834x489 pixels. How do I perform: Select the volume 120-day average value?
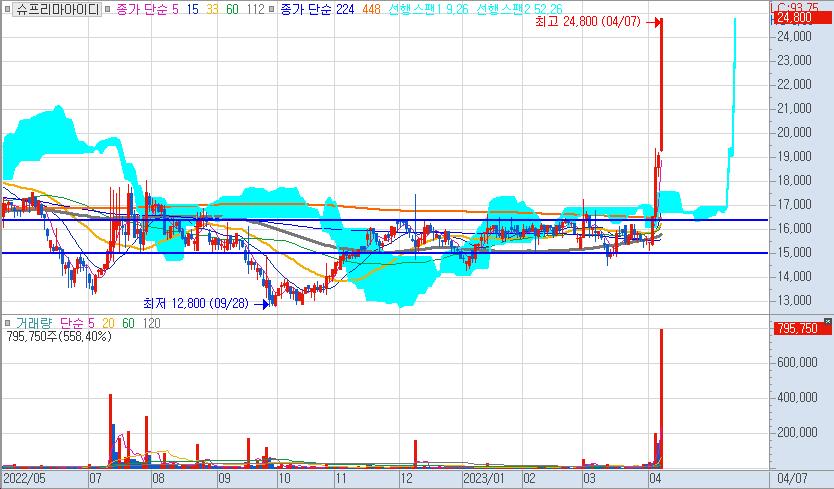pyautogui.click(x=152, y=322)
